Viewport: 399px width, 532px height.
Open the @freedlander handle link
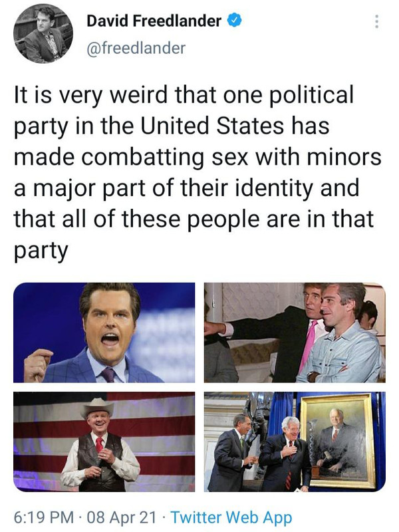pyautogui.click(x=136, y=48)
